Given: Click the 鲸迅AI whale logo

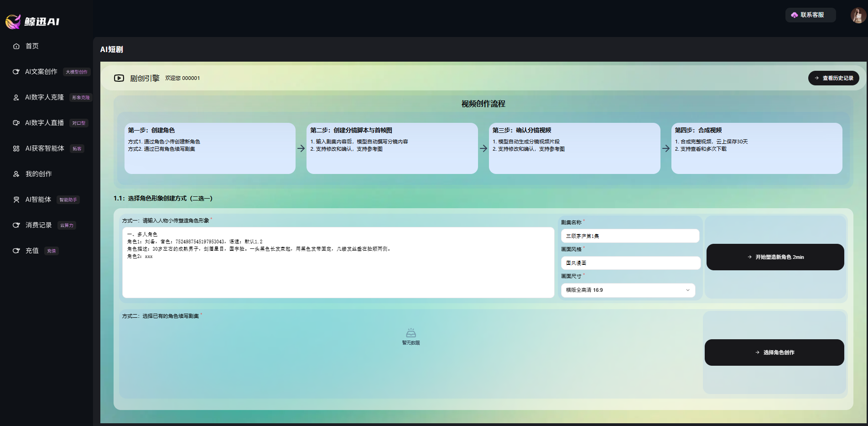Looking at the screenshot, I should click(x=13, y=21).
